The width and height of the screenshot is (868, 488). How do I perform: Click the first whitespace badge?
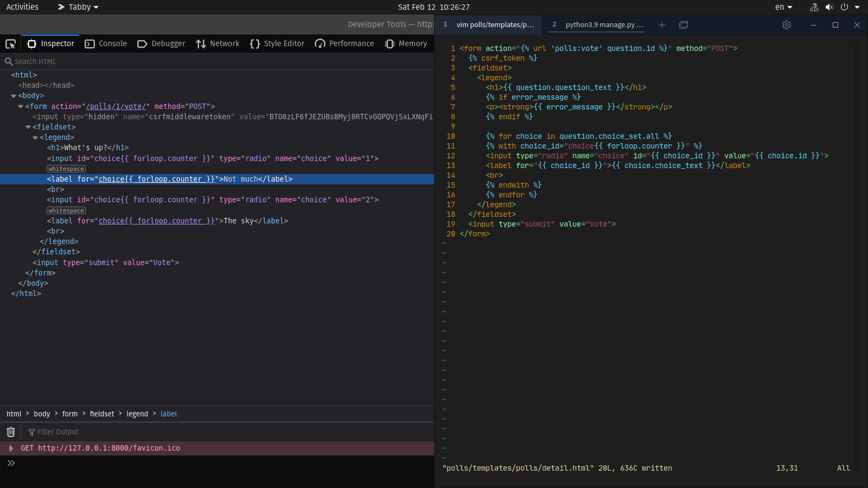click(x=66, y=169)
